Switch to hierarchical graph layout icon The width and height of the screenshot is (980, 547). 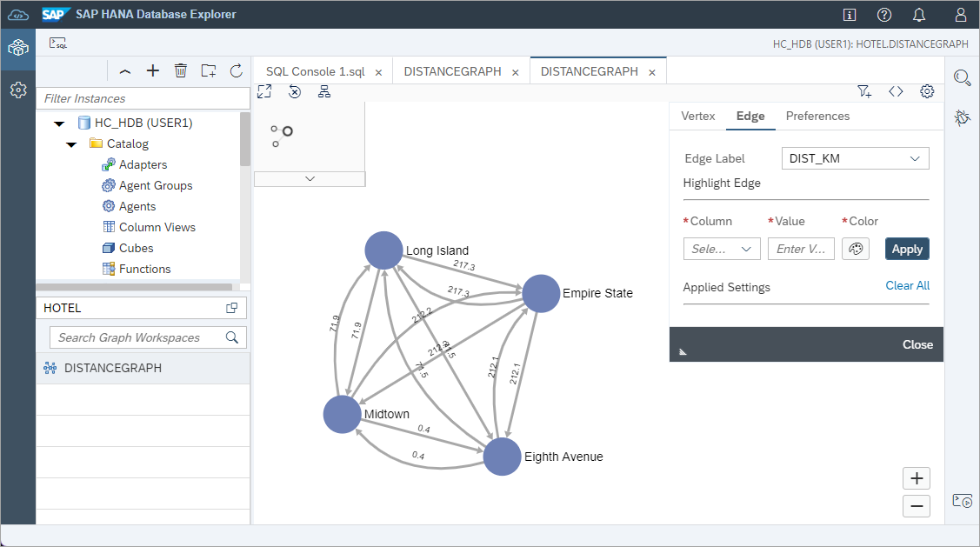point(323,92)
